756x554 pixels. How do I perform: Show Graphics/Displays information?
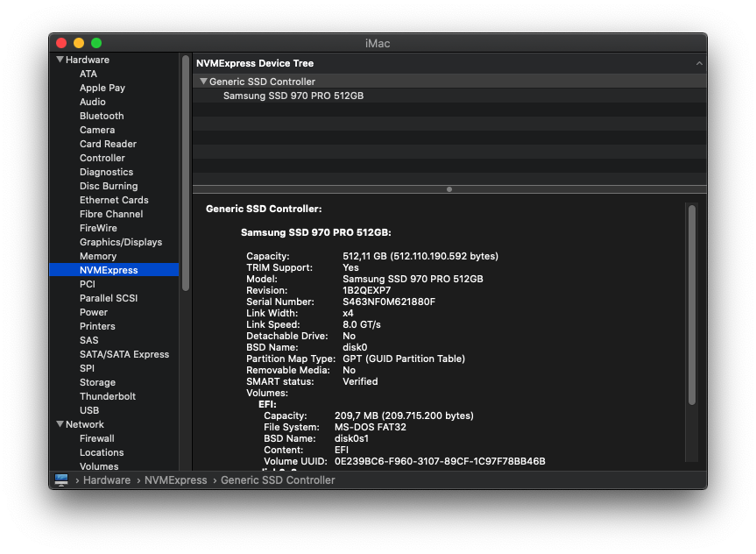[121, 242]
